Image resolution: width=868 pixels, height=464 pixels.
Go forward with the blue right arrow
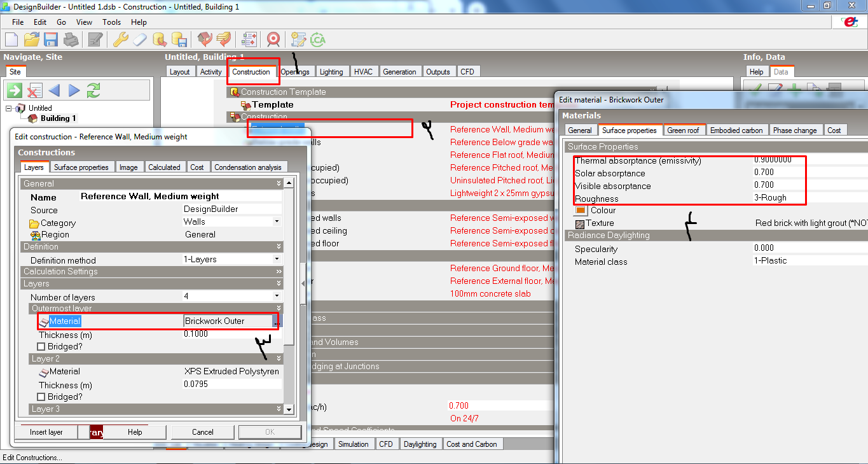[74, 90]
